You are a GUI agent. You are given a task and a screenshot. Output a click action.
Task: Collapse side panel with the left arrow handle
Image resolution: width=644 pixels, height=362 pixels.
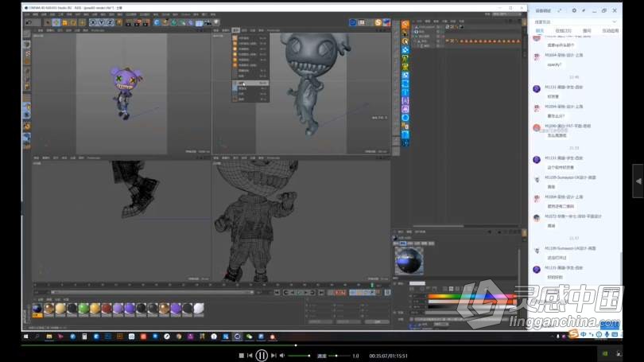tap(638, 181)
